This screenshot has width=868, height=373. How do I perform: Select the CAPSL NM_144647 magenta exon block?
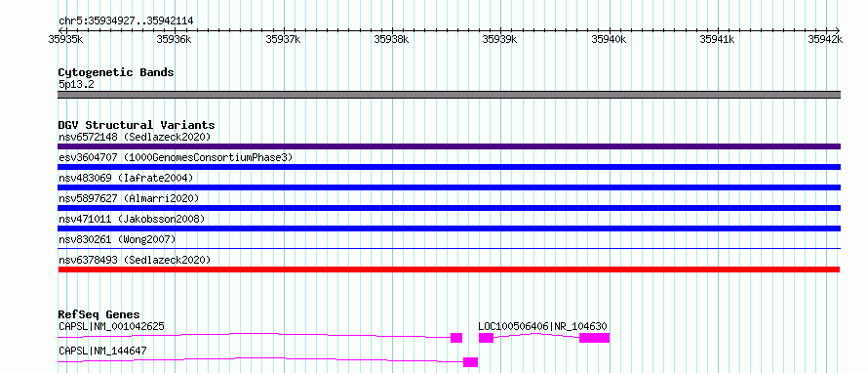tap(470, 362)
